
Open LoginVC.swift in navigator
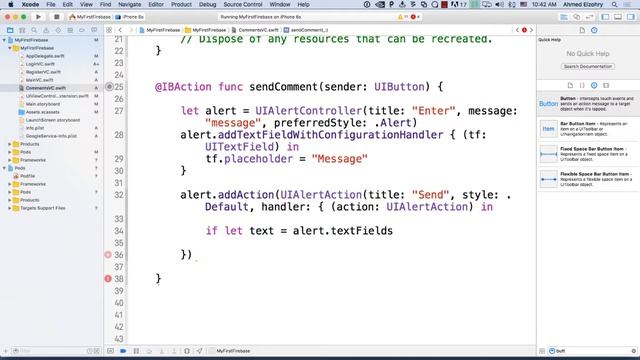point(40,64)
